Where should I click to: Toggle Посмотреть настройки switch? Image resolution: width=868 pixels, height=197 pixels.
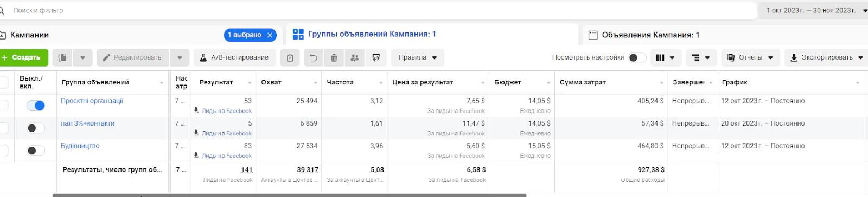(637, 57)
